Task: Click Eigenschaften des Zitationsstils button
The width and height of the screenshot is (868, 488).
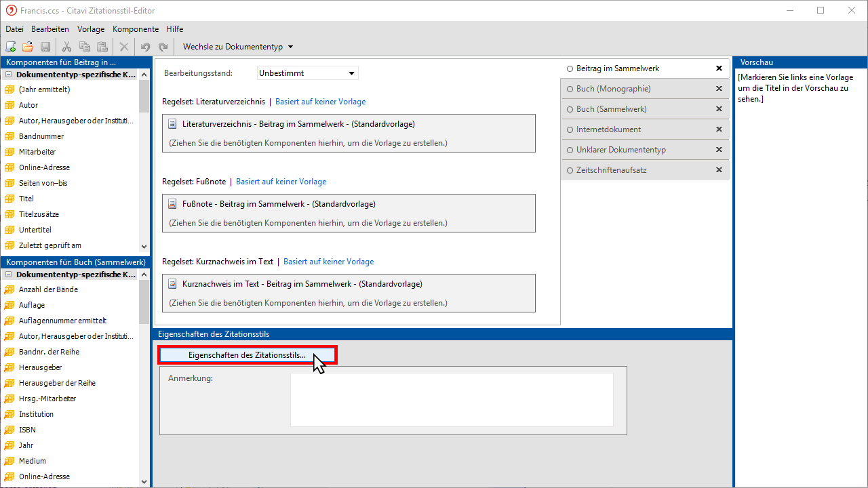Action: [247, 354]
